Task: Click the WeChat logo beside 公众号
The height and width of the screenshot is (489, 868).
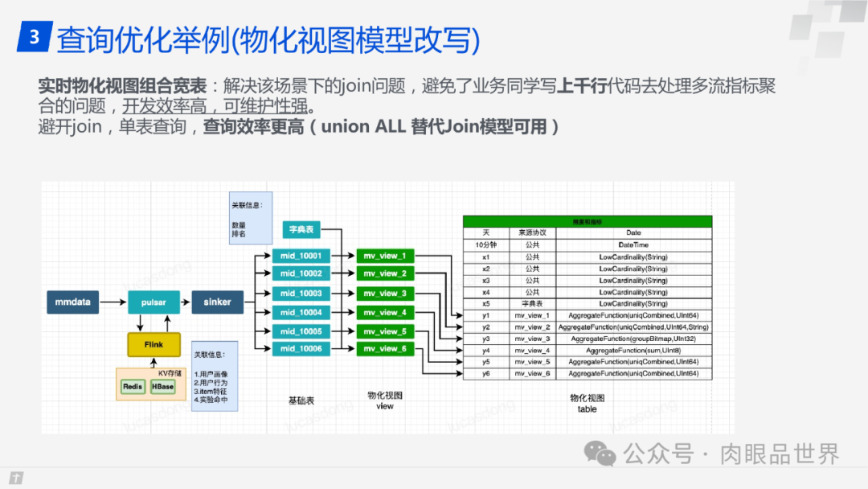Action: click(x=600, y=454)
